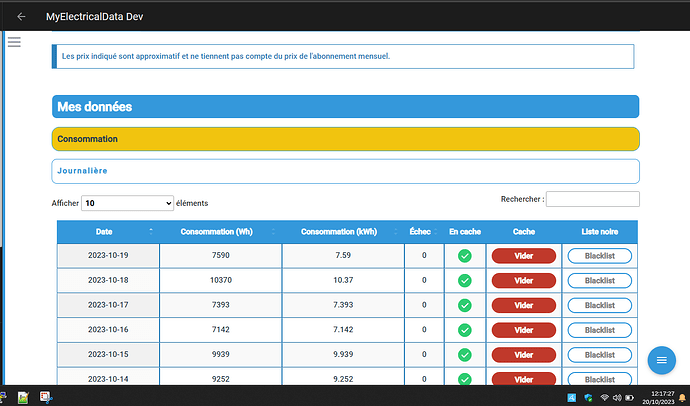Click the 7590 Wh value
The width and height of the screenshot is (690, 406).
(x=220, y=255)
